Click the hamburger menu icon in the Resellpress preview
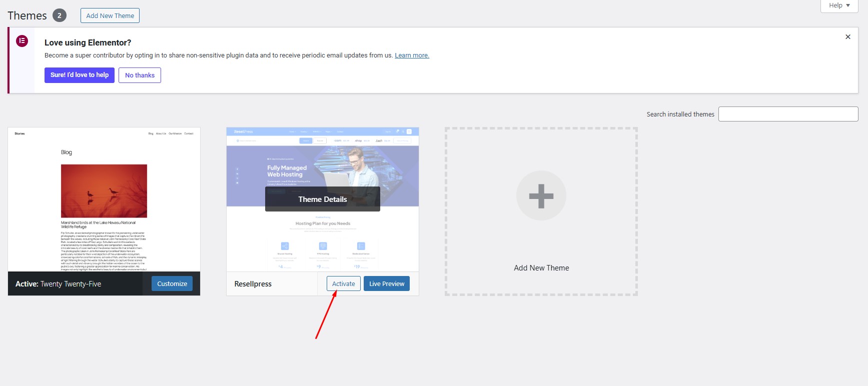This screenshot has width=868, height=386. (409, 131)
